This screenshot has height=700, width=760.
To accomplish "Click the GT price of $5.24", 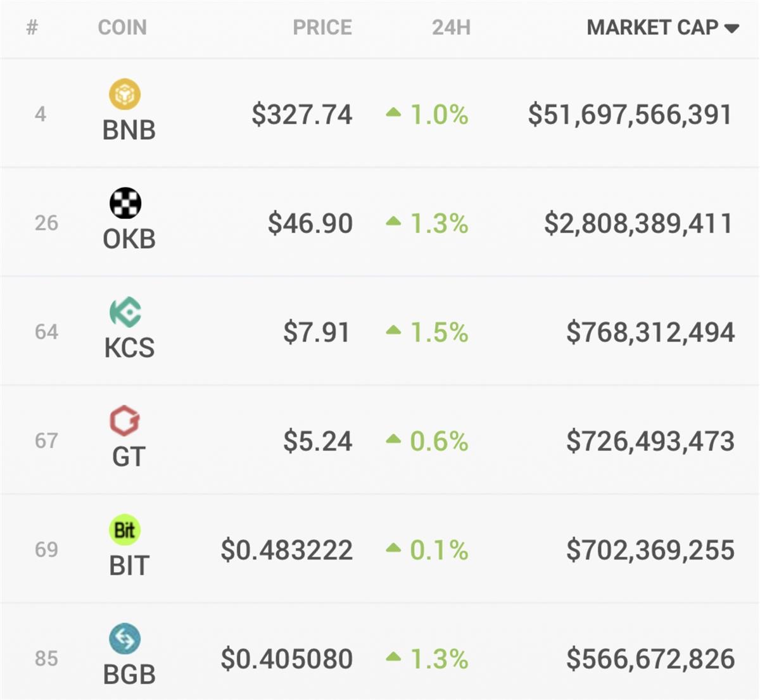I will click(317, 441).
